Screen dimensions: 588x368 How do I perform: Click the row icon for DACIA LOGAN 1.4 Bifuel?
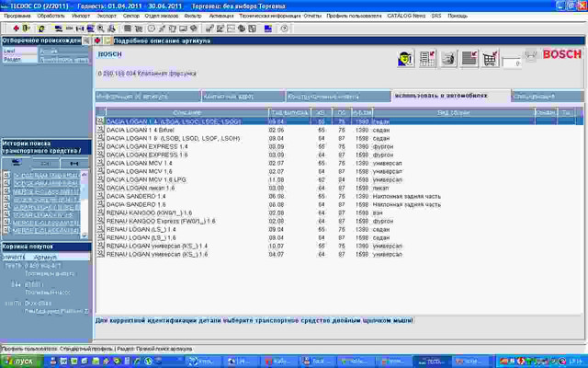tap(100, 130)
